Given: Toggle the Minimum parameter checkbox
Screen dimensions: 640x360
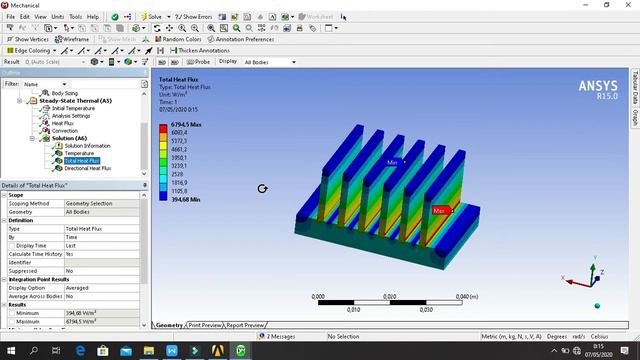Looking at the screenshot, I should (x=12, y=313).
